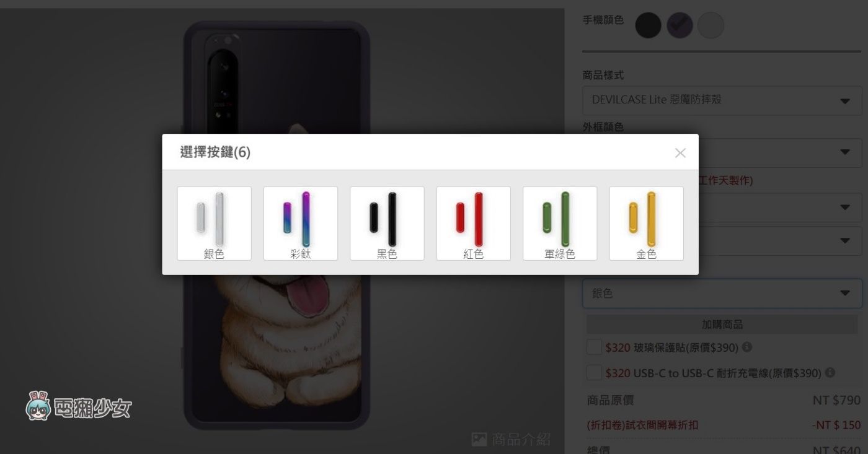Image resolution: width=868 pixels, height=454 pixels.
Task: Select the 紅色 red button option
Action: (474, 223)
